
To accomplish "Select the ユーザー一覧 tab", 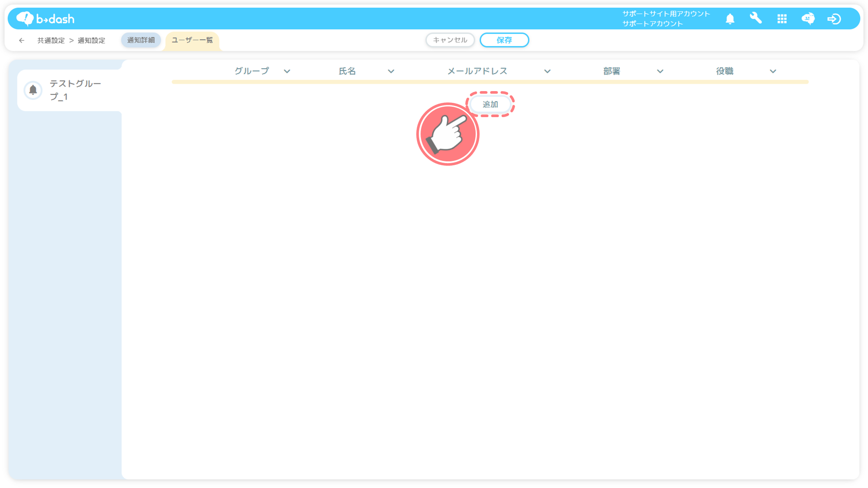I will tap(192, 40).
